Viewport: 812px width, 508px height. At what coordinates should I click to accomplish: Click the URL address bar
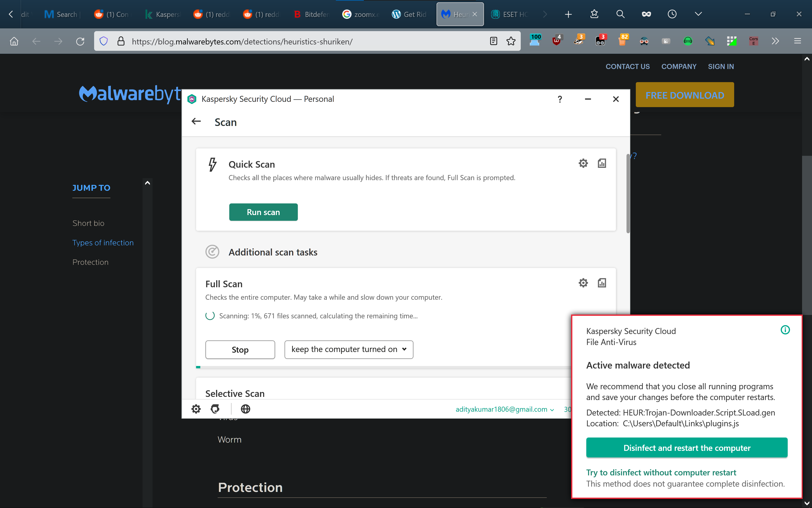coord(307,41)
